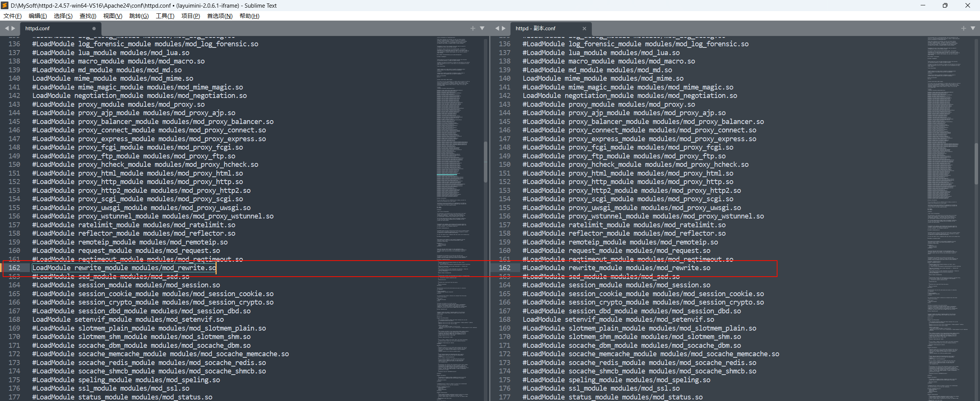Click line number 162 in right pane
This screenshot has width=980, height=401.
(x=505, y=268)
